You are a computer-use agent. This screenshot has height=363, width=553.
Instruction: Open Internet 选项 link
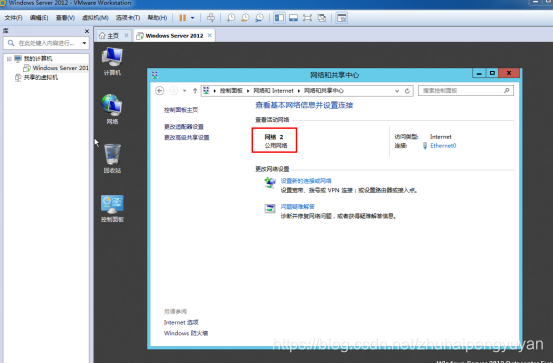[181, 322]
